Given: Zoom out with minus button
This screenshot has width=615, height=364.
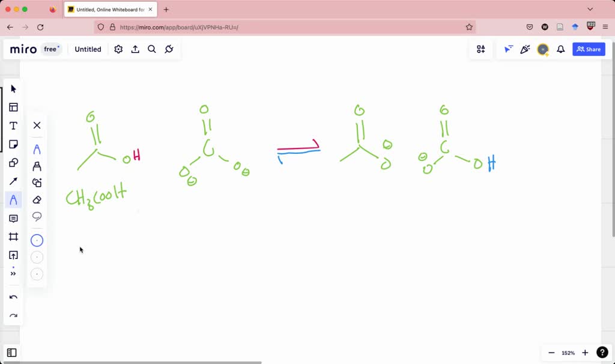Looking at the screenshot, I should 551,353.
